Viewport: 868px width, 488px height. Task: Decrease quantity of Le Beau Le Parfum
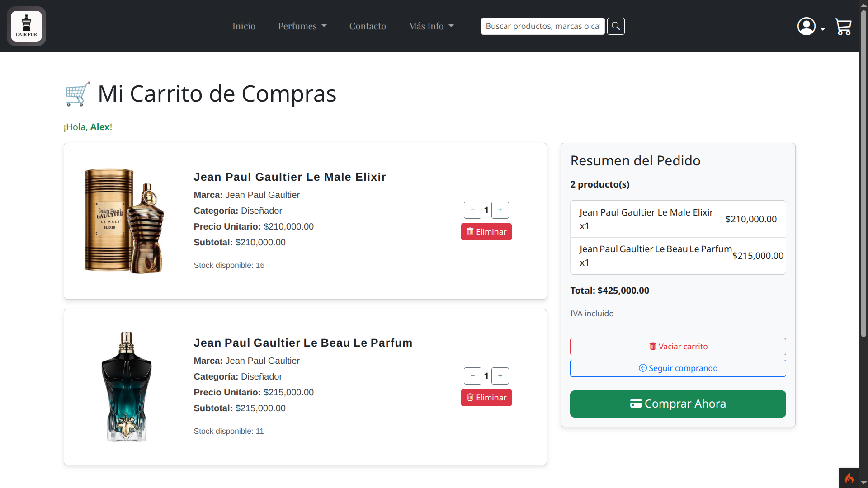click(472, 376)
